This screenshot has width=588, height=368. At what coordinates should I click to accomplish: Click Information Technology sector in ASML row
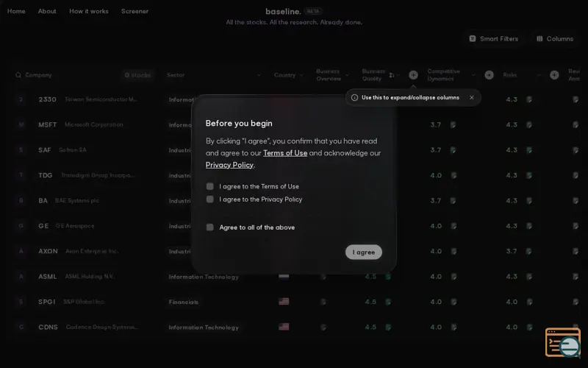[204, 277]
